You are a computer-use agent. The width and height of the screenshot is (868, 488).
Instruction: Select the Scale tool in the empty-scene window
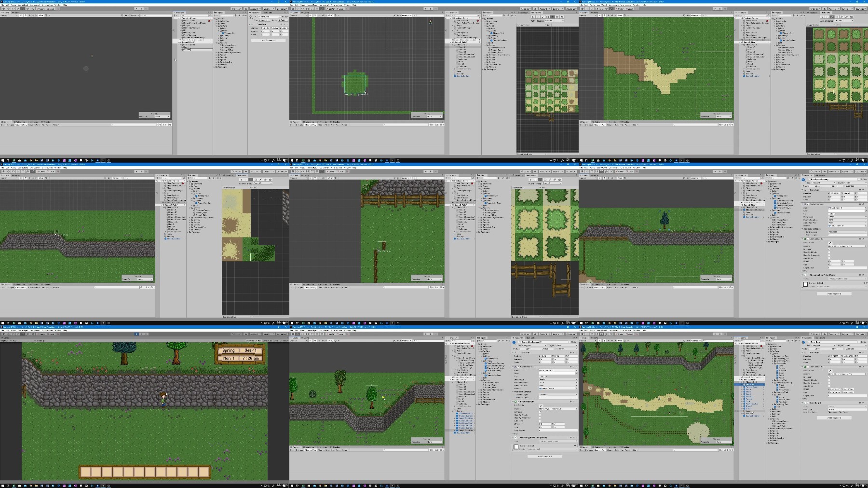click(x=18, y=9)
